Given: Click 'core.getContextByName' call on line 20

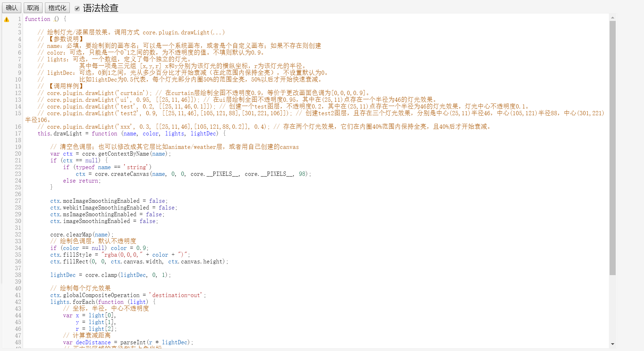Looking at the screenshot, I should 115,154.
